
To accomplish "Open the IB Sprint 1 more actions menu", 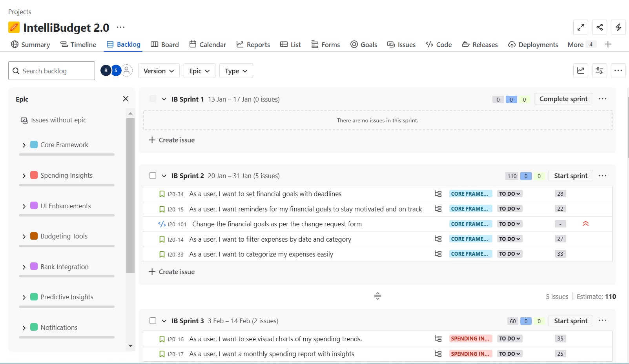I will pyautogui.click(x=603, y=99).
